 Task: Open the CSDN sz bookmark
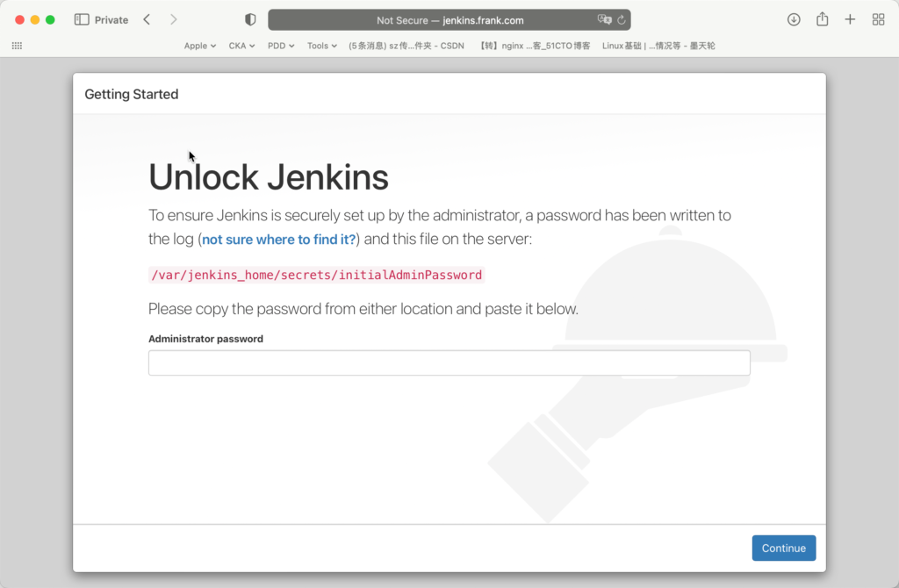406,46
